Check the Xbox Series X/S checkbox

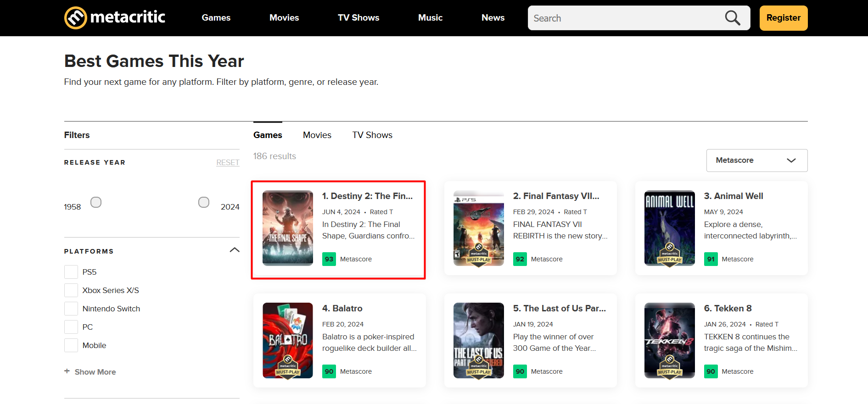point(71,290)
